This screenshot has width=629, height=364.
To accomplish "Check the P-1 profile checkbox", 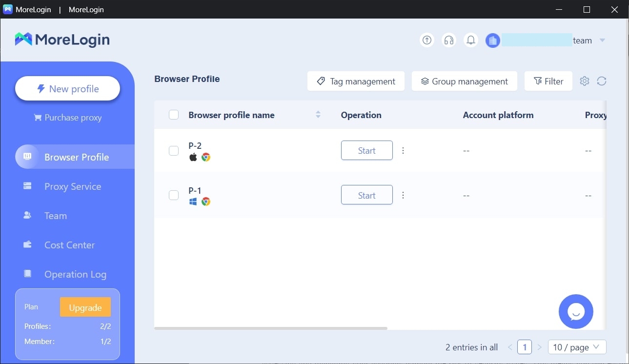I will 174,195.
